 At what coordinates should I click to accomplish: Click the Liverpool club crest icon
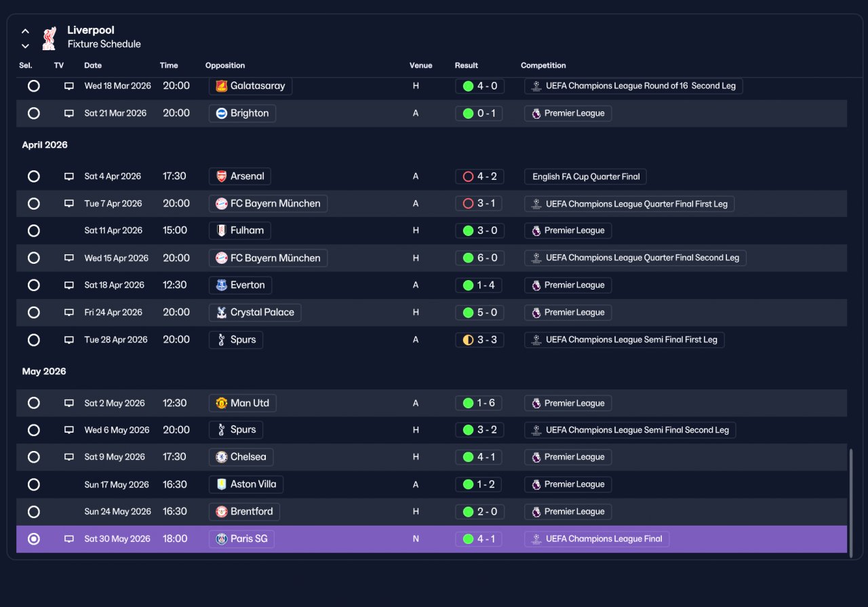49,38
